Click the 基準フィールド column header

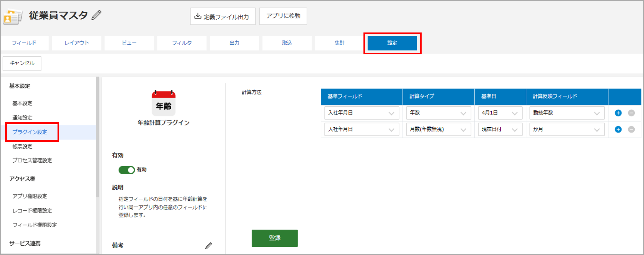362,96
